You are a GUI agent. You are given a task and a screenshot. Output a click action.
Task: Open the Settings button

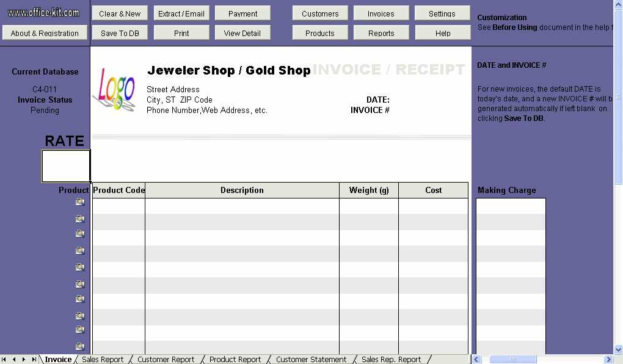tap(442, 13)
